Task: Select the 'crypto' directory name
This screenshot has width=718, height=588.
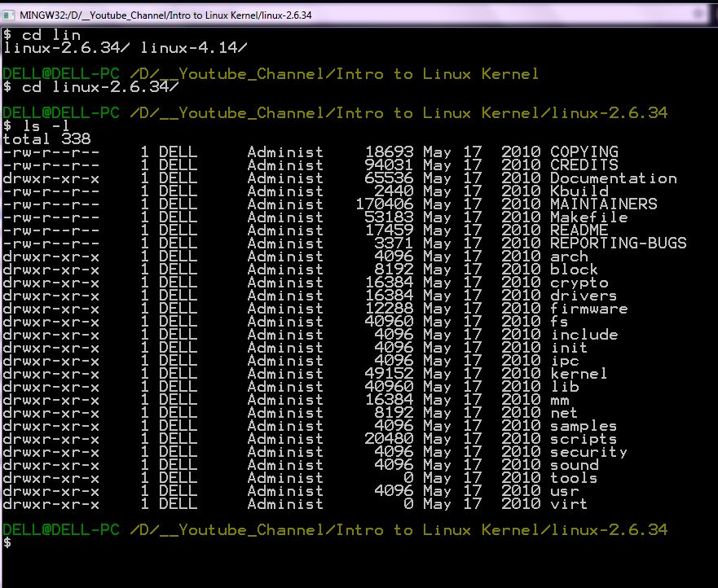Action: (x=579, y=283)
